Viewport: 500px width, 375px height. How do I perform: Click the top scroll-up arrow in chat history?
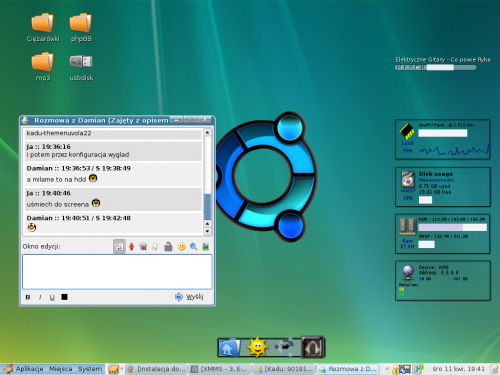207,132
